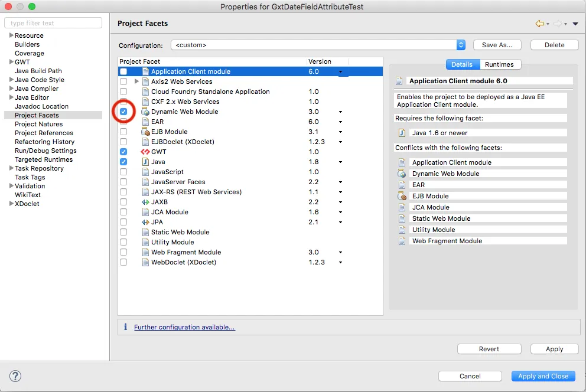Image resolution: width=586 pixels, height=392 pixels.
Task: Uncheck the Dynamic Web Module checkbox
Action: click(123, 112)
